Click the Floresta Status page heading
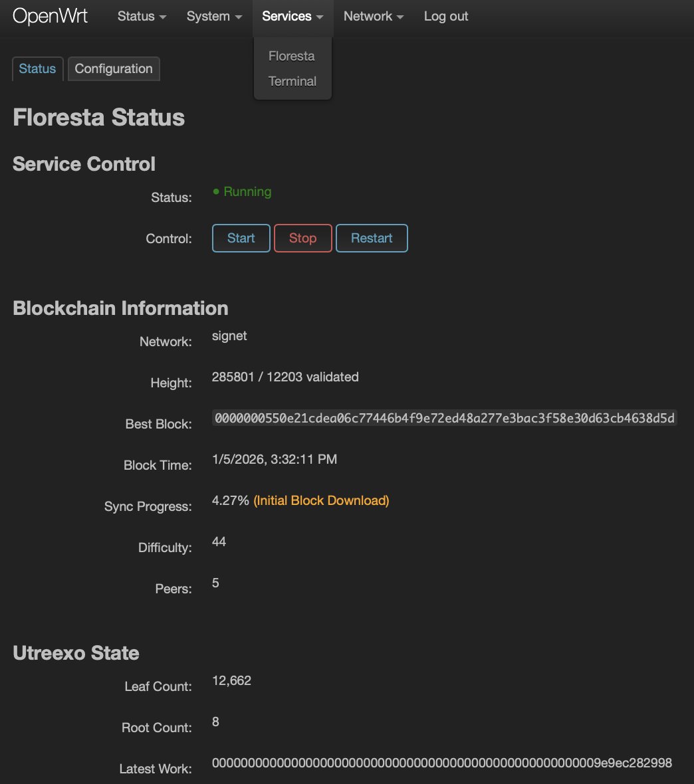The height and width of the screenshot is (784, 694). click(x=98, y=118)
